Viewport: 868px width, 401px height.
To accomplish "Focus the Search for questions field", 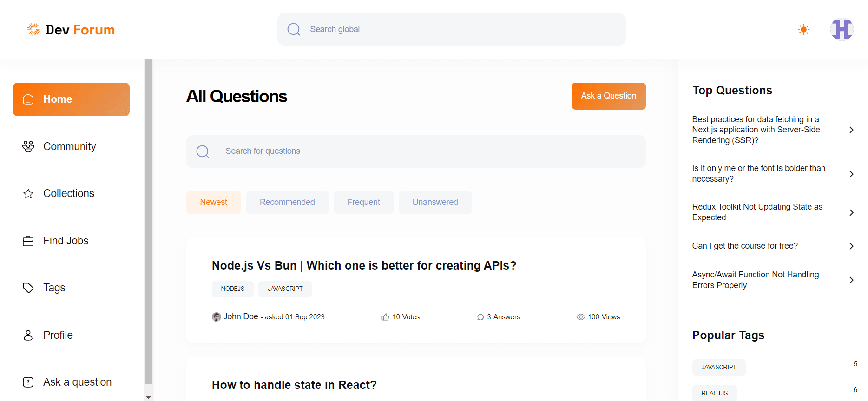I will point(416,151).
